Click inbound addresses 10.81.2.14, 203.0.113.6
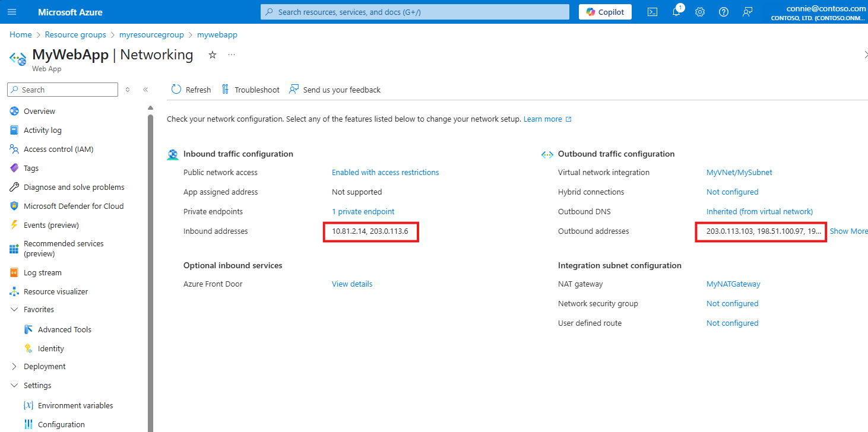The width and height of the screenshot is (868, 432). (370, 231)
